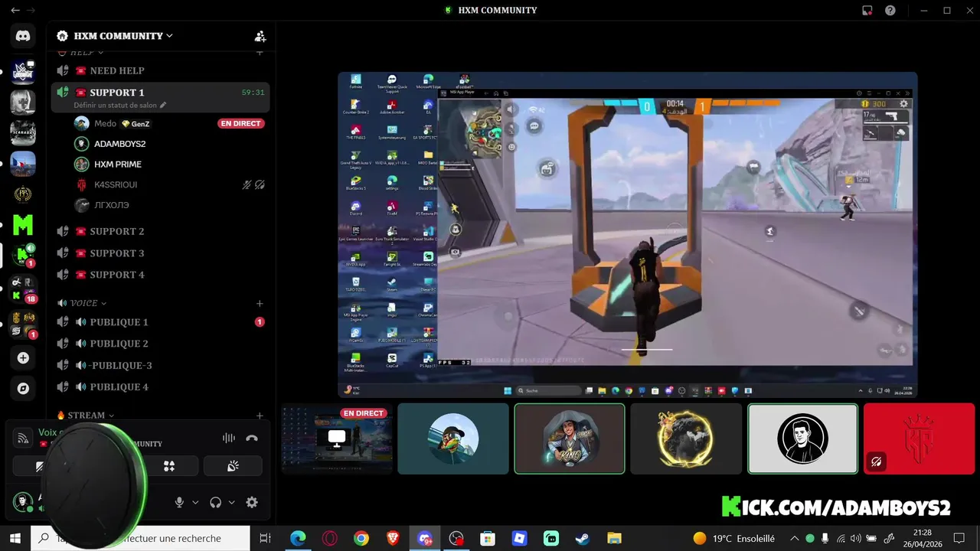
Task: Create channel in STREAM category plus
Action: pos(260,416)
